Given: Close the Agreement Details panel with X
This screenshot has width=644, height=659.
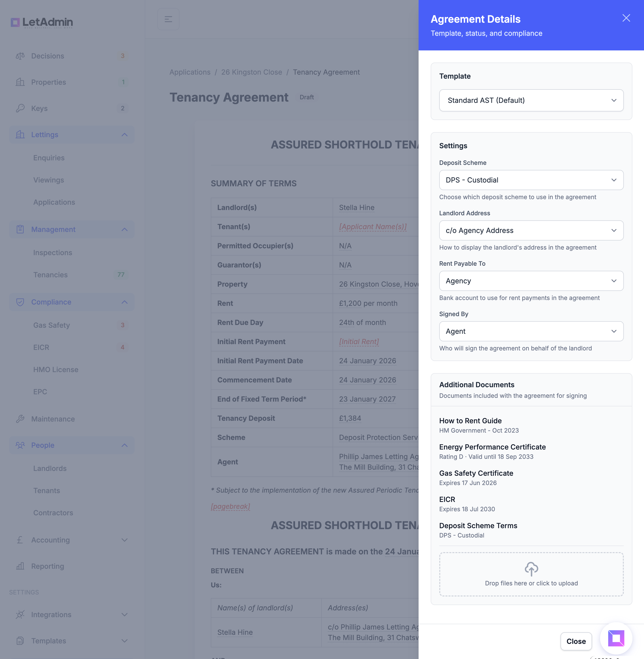Looking at the screenshot, I should point(626,18).
